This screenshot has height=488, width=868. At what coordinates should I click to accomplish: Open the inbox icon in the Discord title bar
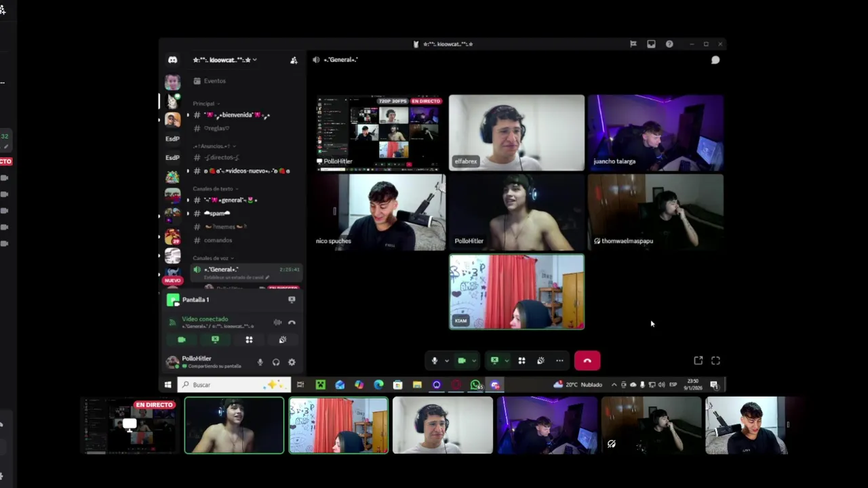pyautogui.click(x=651, y=44)
